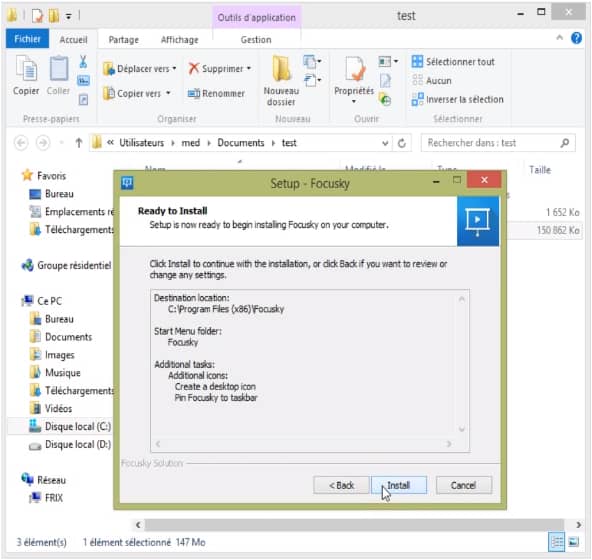The width and height of the screenshot is (592, 560).
Task: Switch to the Accueil tab
Action: click(x=73, y=39)
